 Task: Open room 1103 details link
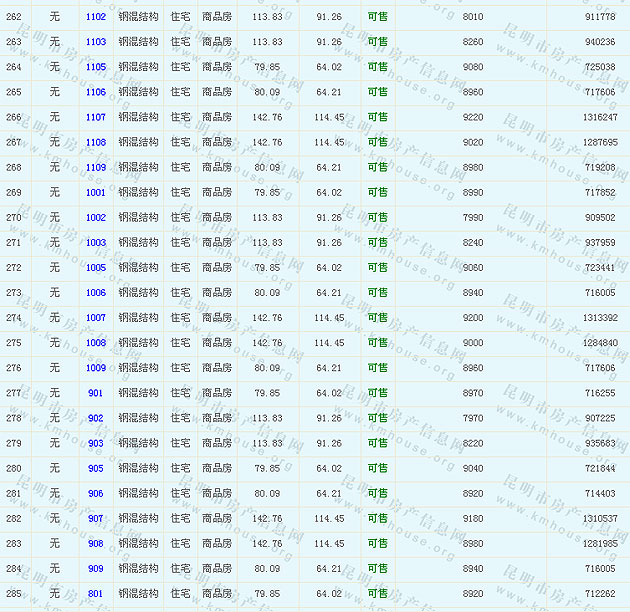[96, 42]
